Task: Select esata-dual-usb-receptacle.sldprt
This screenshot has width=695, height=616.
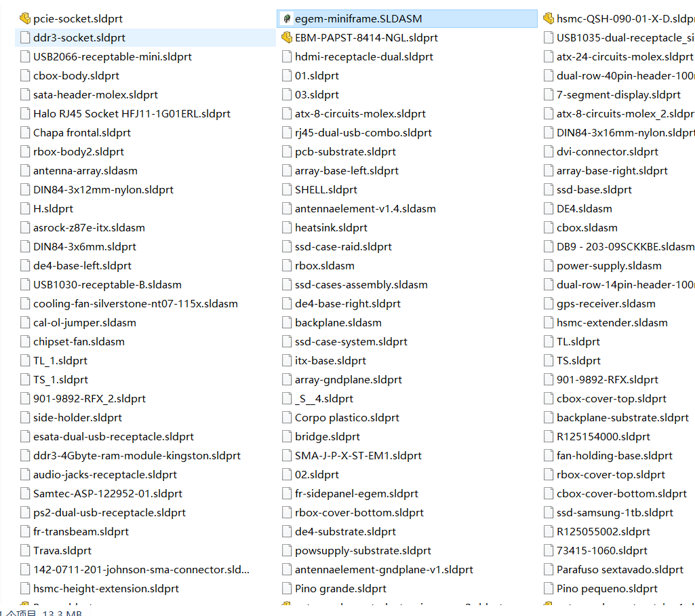Action: (x=113, y=436)
